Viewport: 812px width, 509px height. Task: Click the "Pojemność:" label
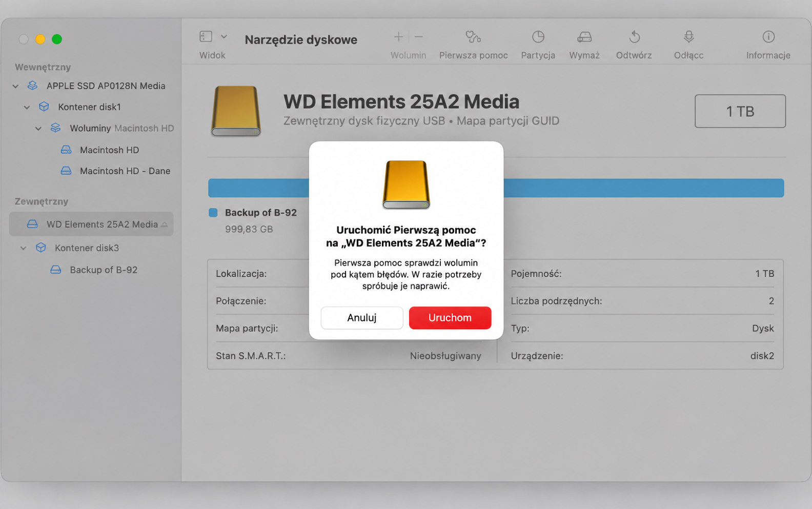[x=536, y=274]
